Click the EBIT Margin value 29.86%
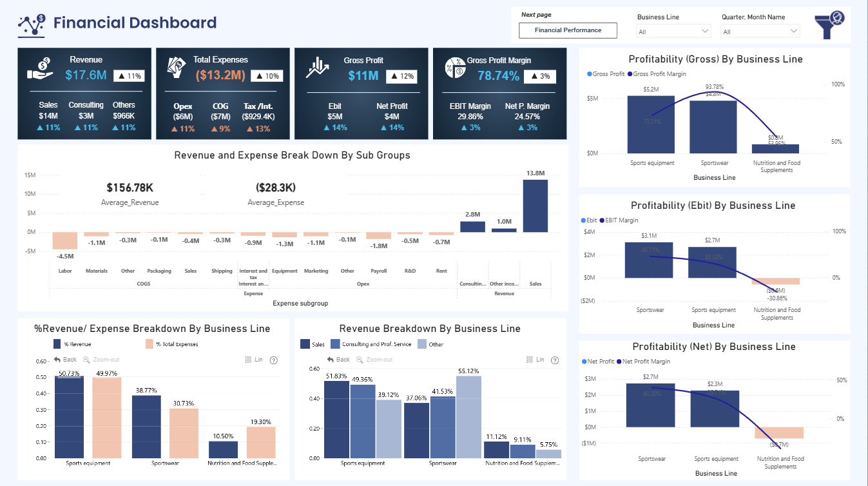Viewport: 868px width, 486px height. click(470, 117)
